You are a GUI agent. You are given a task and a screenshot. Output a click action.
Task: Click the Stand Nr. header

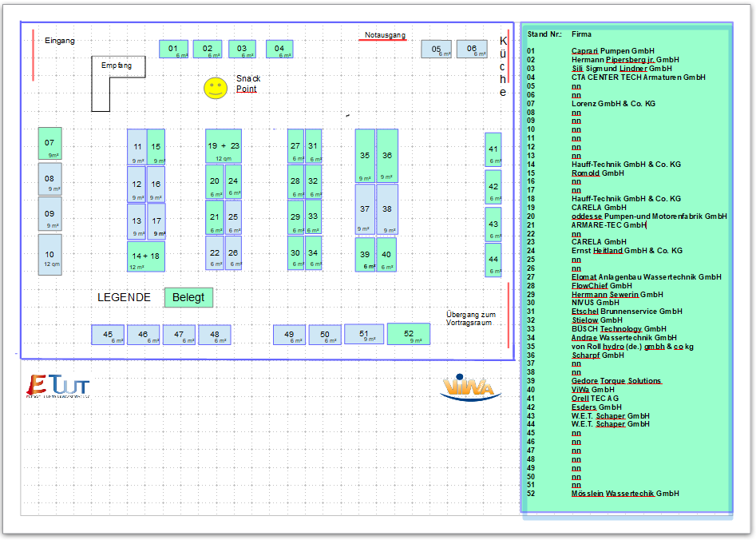(x=544, y=34)
